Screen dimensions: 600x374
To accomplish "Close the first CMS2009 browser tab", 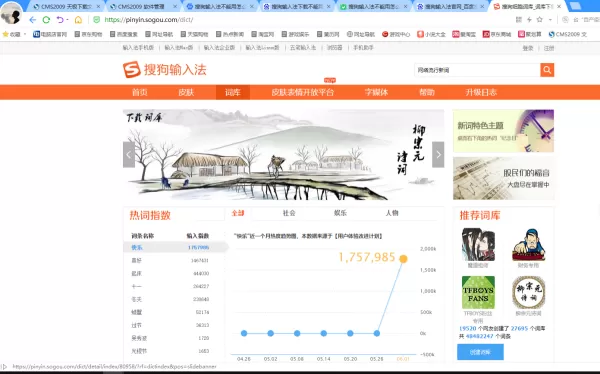I will coord(98,7).
